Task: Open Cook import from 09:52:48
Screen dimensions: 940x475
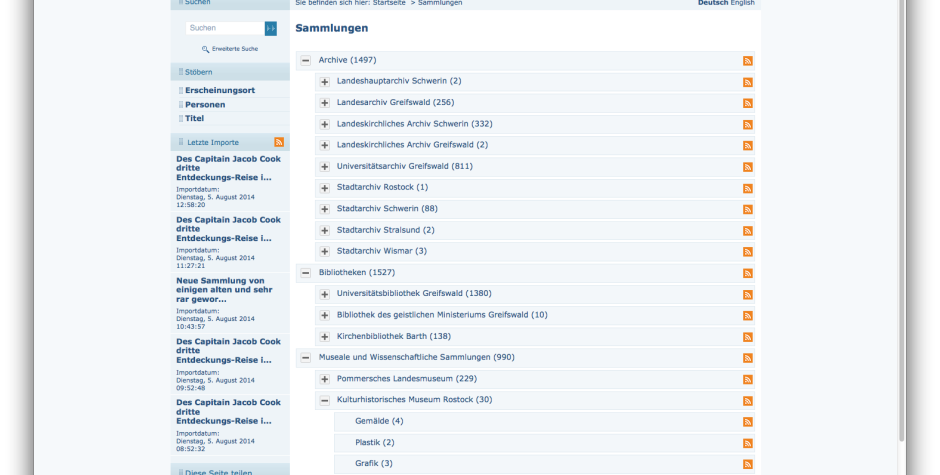Action: pyautogui.click(x=228, y=351)
